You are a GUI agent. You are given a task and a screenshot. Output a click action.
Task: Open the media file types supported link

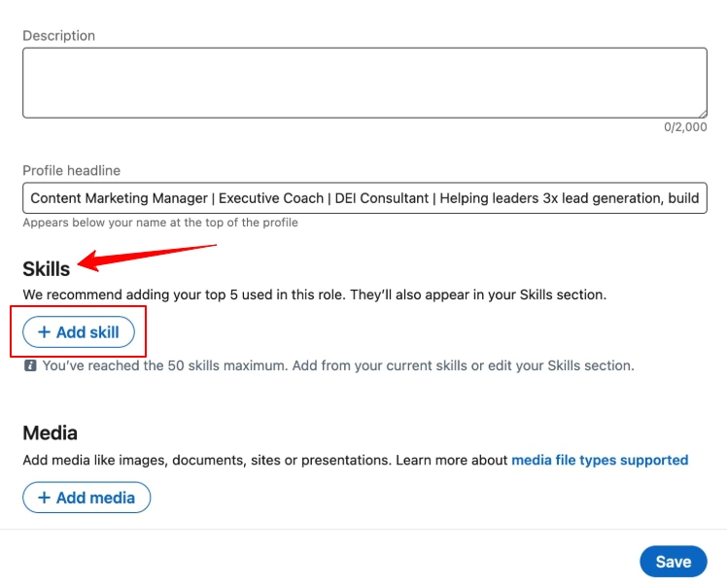click(600, 460)
